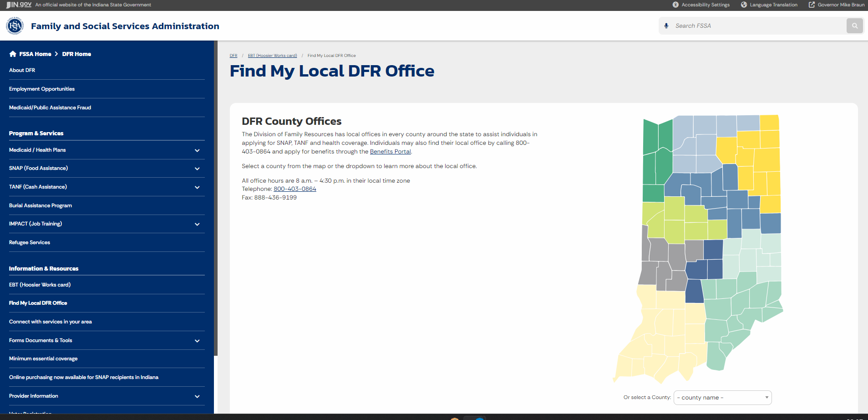Click the IN.gov logo
868x420 pixels.
[19, 5]
